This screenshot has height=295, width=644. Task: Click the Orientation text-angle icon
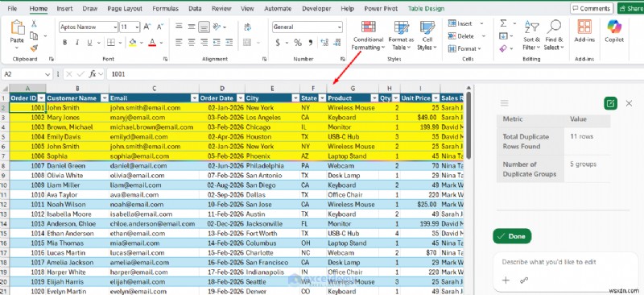coord(217,27)
